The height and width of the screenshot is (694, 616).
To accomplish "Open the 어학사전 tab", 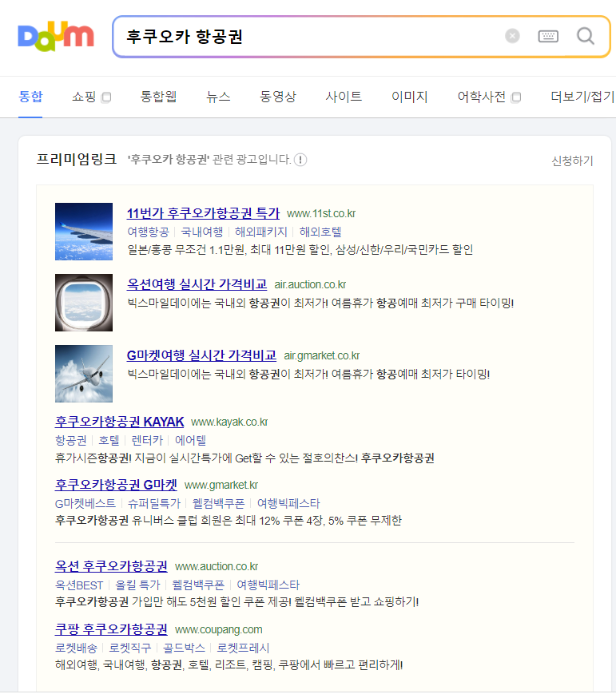I will click(x=481, y=97).
